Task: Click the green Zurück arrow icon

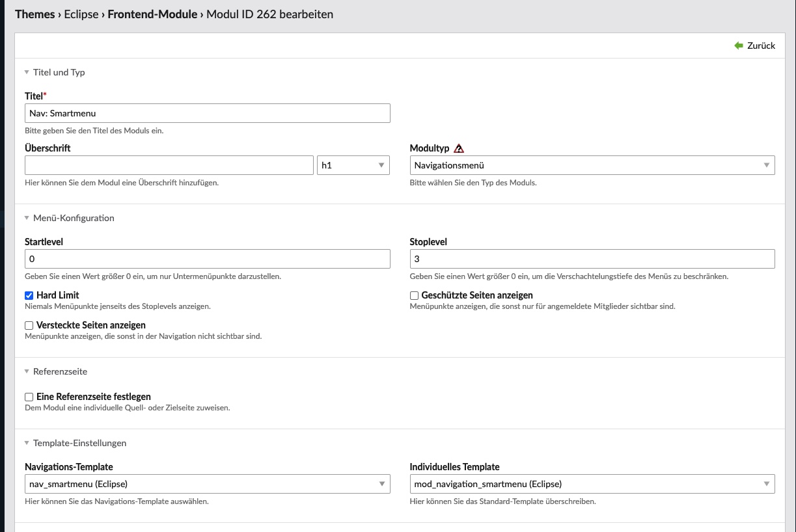Action: coord(739,46)
